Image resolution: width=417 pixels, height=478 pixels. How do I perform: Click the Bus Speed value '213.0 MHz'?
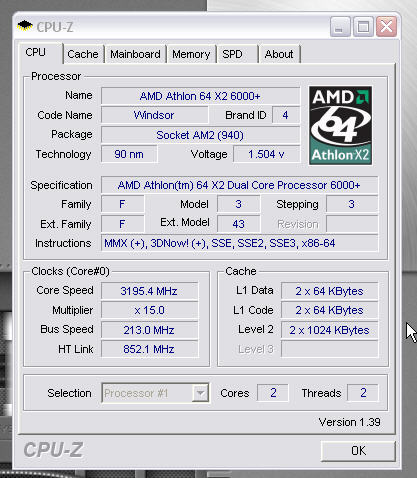pos(149,330)
